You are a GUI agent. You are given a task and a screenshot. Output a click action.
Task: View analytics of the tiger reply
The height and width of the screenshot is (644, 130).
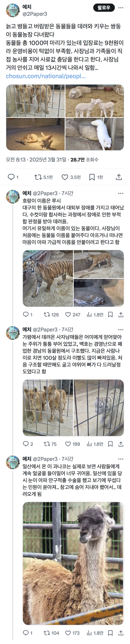[x=89, y=314]
